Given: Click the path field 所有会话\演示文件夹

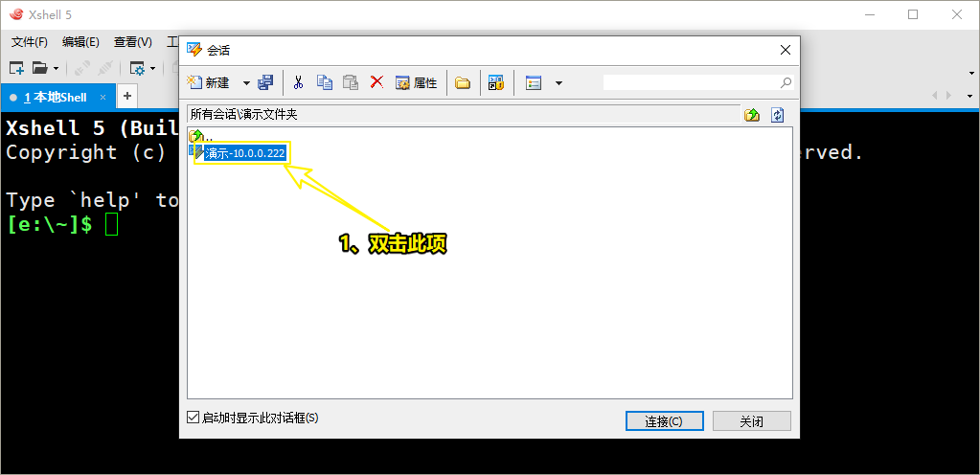Looking at the screenshot, I should tap(463, 114).
